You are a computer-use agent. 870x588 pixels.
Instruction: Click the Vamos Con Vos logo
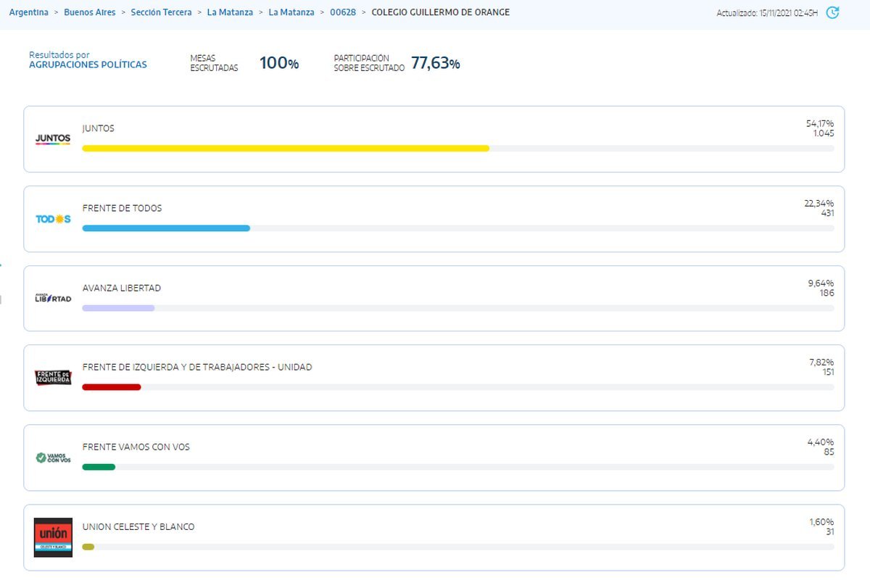(x=53, y=457)
